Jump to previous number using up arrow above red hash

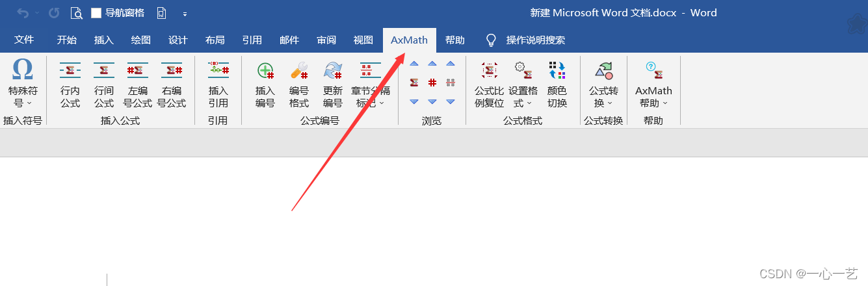pos(432,64)
